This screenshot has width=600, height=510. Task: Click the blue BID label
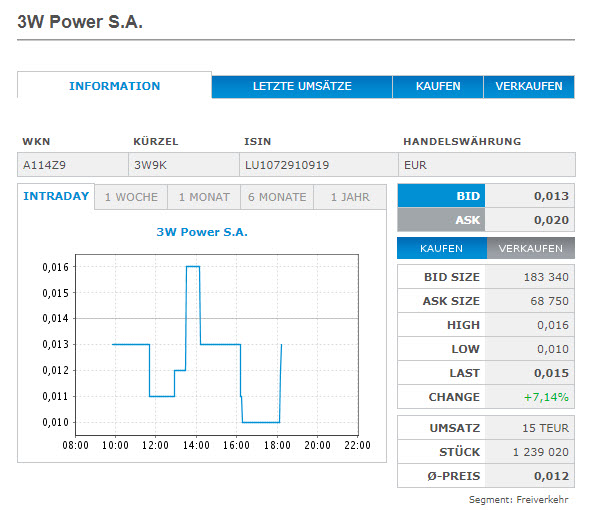click(441, 196)
